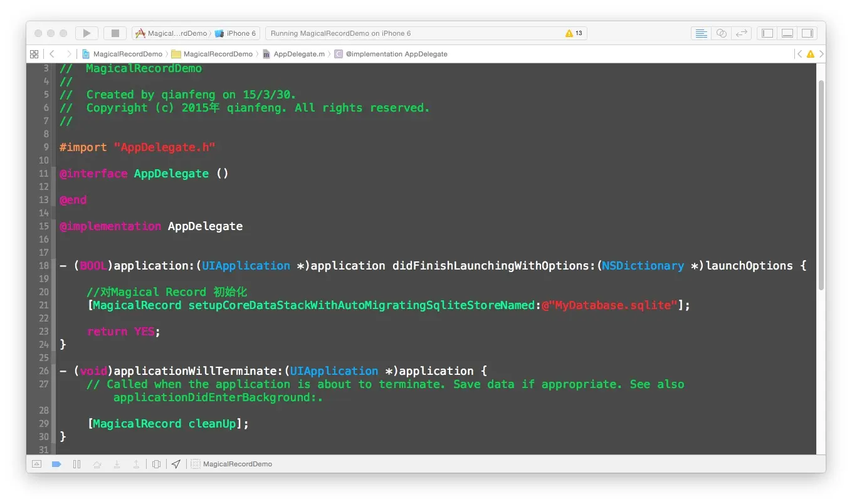Image resolution: width=852 pixels, height=504 pixels.
Task: Toggle breakpoints activation
Action: tap(56, 464)
